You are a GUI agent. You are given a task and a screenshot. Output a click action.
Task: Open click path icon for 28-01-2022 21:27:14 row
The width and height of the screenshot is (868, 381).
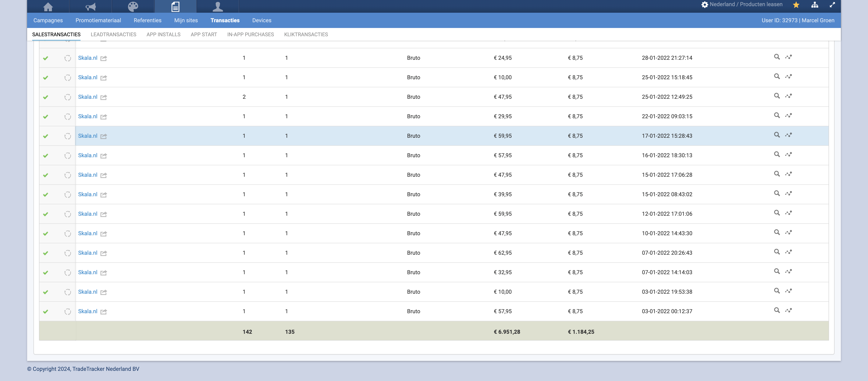[789, 57]
